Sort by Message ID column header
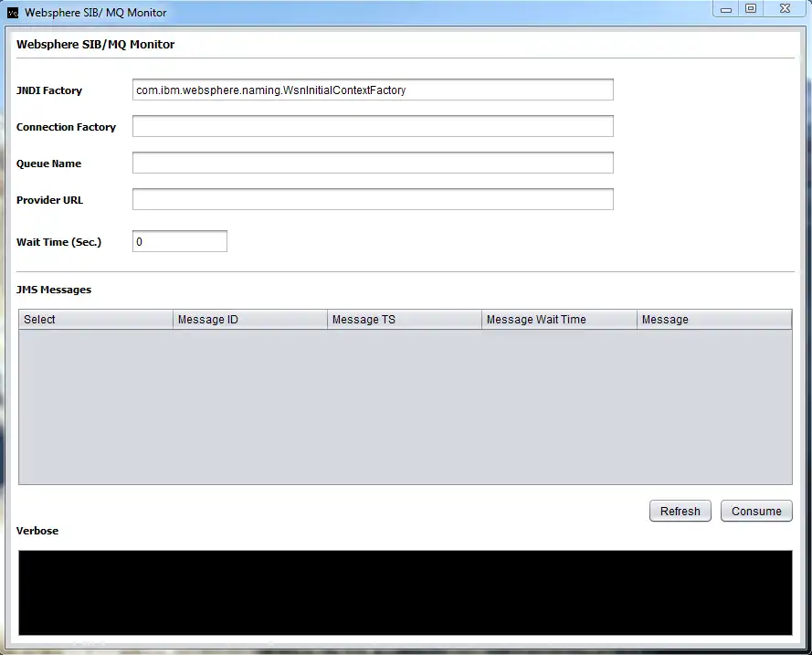 pyautogui.click(x=250, y=320)
